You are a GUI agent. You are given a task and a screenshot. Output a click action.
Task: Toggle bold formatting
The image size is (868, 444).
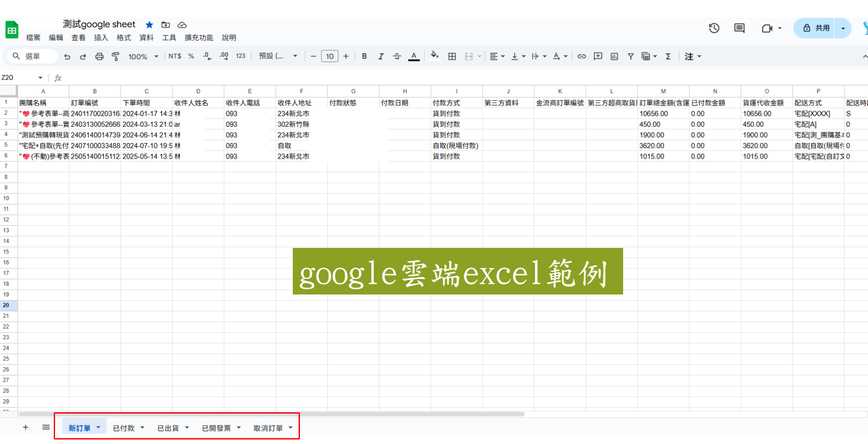pos(364,56)
